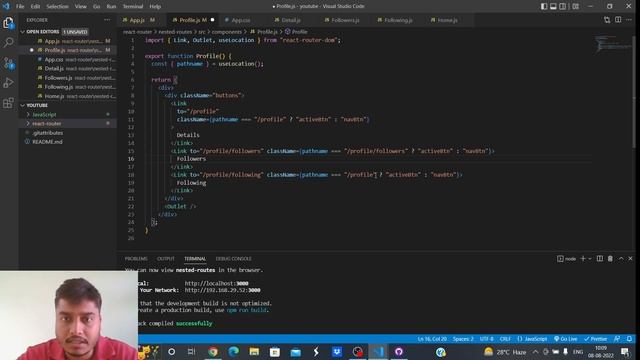Open the Edit menu
The height and width of the screenshot is (360, 640).
35,7
